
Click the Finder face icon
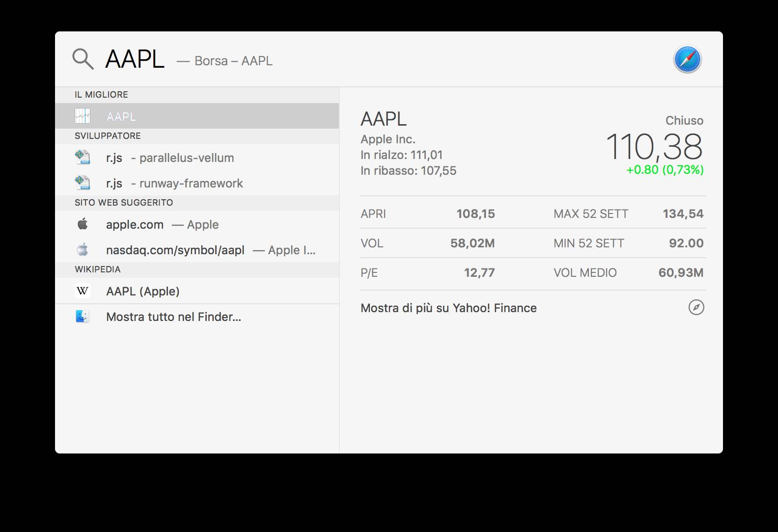click(x=83, y=317)
